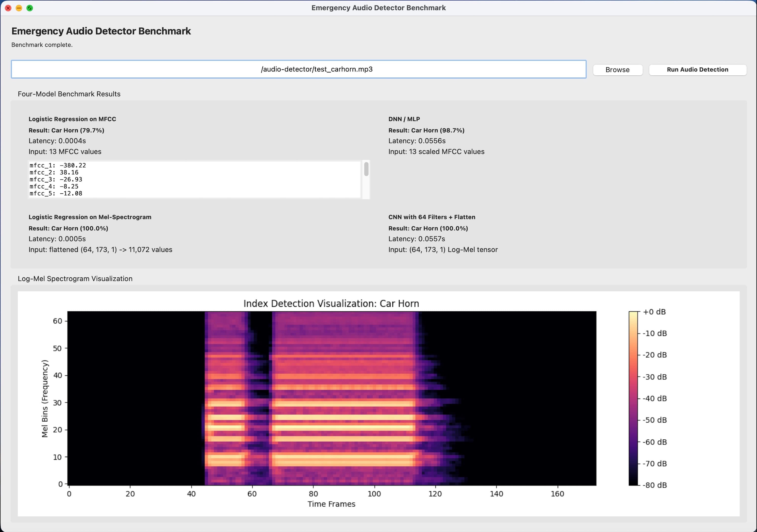Click the Benchmark complete status text
The image size is (757, 532).
pyautogui.click(x=42, y=45)
